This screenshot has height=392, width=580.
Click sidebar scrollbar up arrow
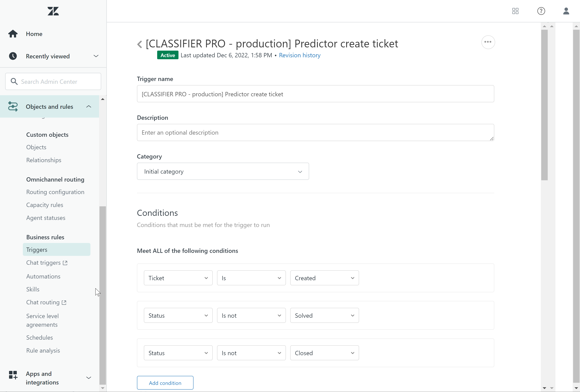click(x=102, y=99)
